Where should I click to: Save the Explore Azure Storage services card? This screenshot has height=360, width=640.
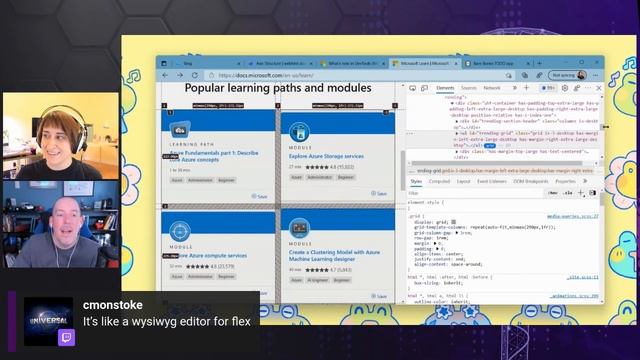[379, 193]
